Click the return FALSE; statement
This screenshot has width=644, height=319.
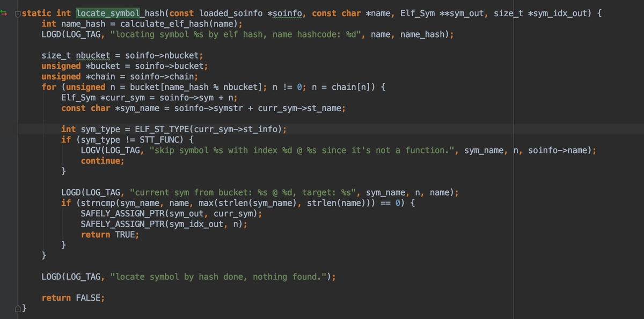[73, 298]
